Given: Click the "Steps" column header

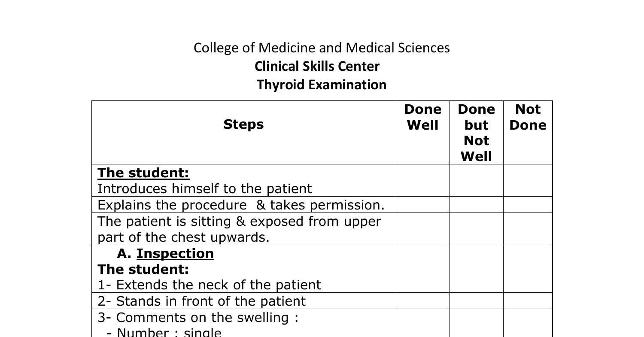Looking at the screenshot, I should click(243, 124).
